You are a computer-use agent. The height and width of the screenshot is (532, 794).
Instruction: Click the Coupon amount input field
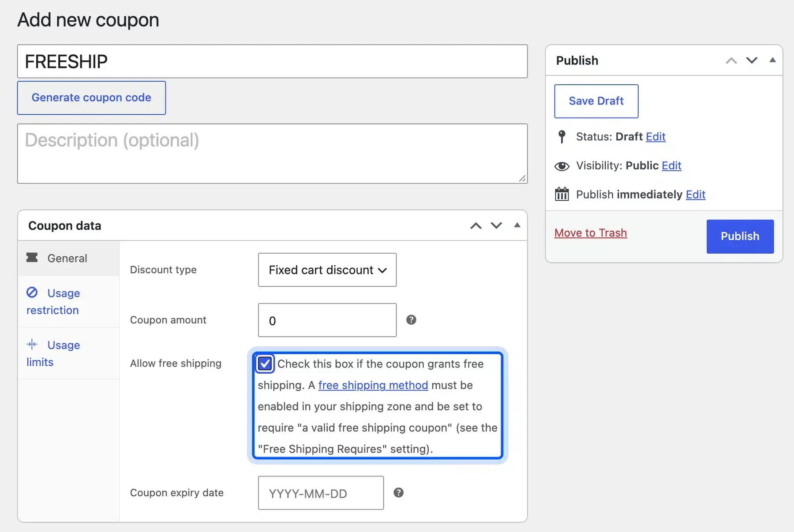[x=327, y=320]
